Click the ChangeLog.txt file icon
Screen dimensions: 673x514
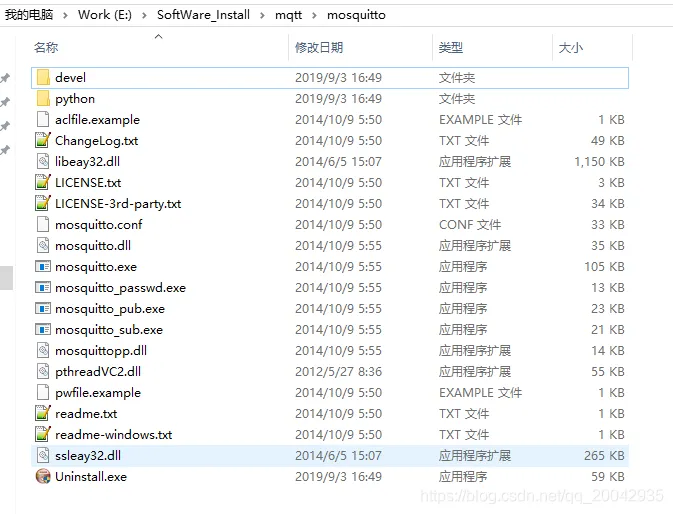click(x=43, y=141)
